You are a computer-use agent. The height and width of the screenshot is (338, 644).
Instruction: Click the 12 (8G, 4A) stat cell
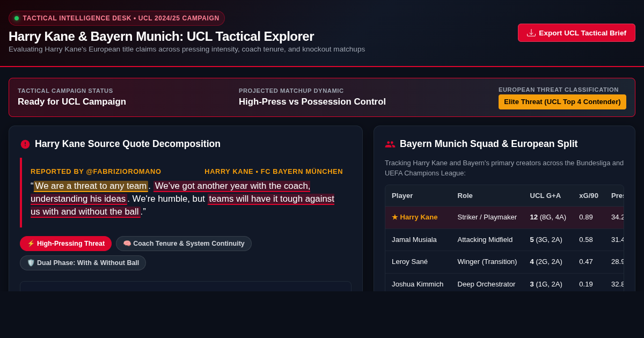coord(548,217)
